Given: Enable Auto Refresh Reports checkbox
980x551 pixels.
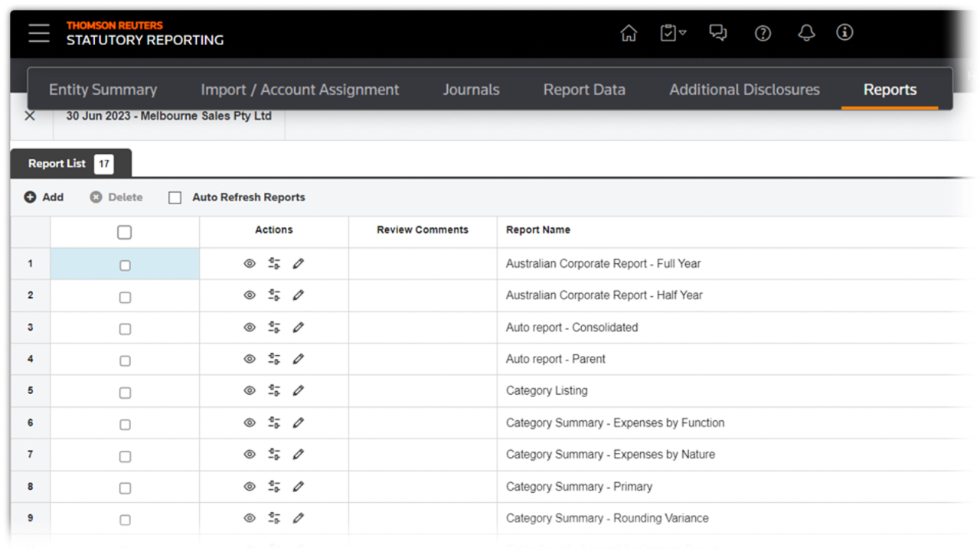Looking at the screenshot, I should click(175, 197).
